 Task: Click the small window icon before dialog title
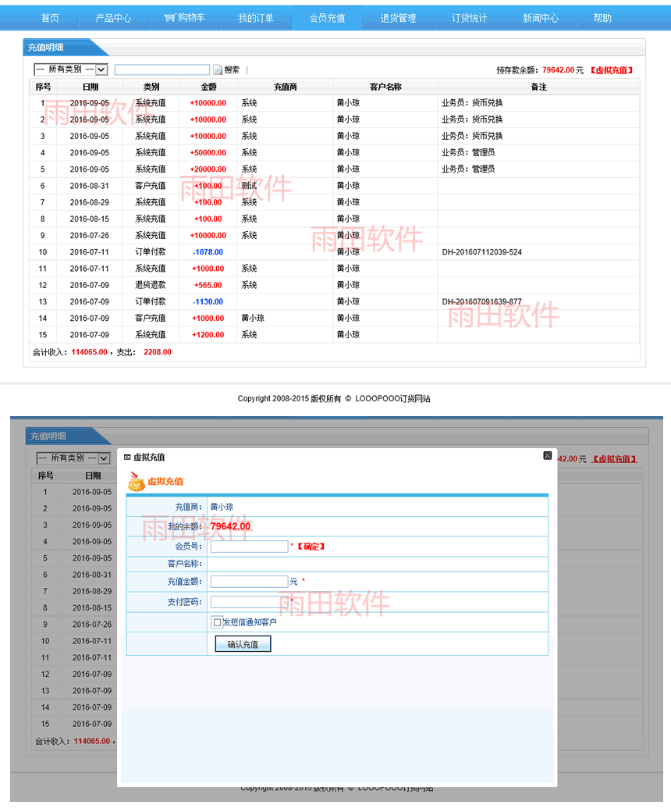click(x=127, y=458)
